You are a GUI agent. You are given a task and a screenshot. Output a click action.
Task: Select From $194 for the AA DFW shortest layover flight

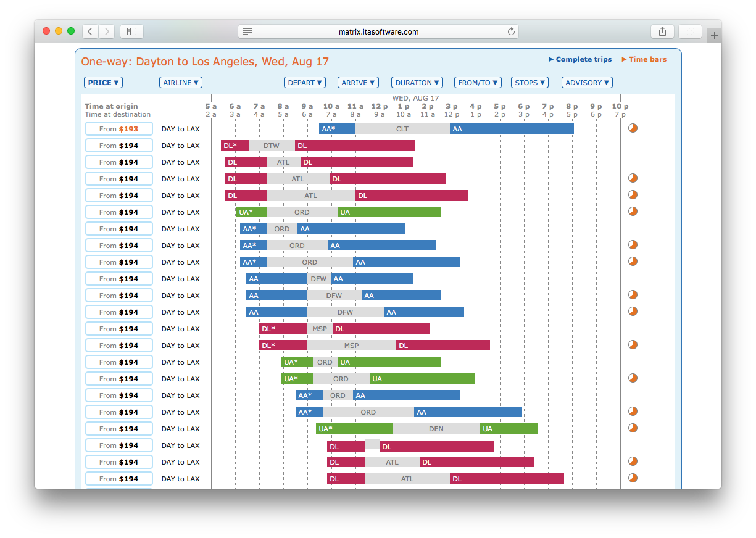coord(119,279)
